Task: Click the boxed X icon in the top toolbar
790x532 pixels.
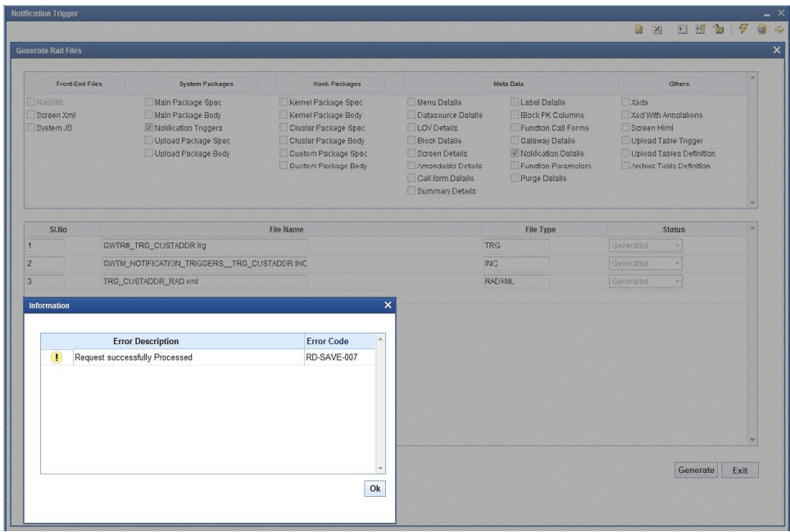Action: (x=657, y=30)
